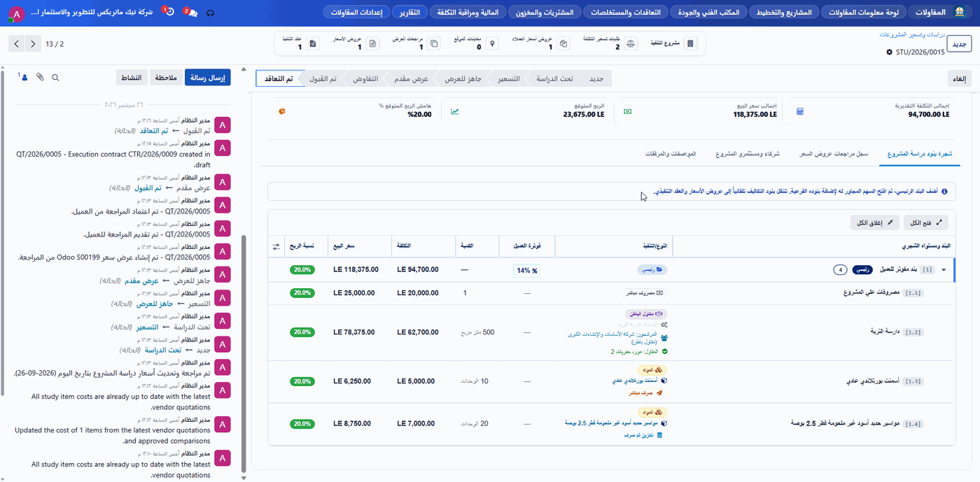Open المكتب الفني والجودة menu
This screenshot has height=482, width=980.
tap(708, 12)
